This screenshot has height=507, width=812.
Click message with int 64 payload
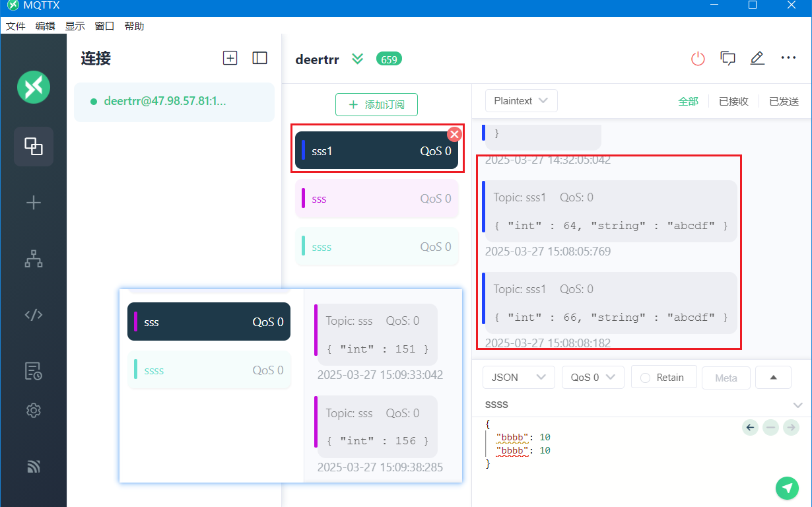tap(611, 211)
